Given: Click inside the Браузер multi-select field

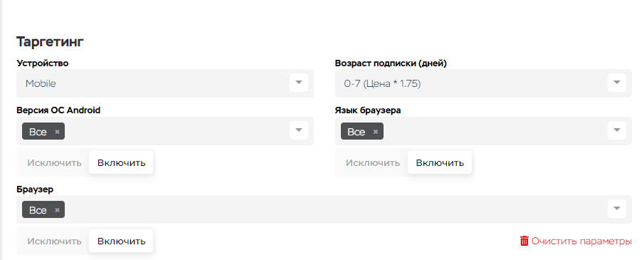Looking at the screenshot, I should click(x=324, y=209).
